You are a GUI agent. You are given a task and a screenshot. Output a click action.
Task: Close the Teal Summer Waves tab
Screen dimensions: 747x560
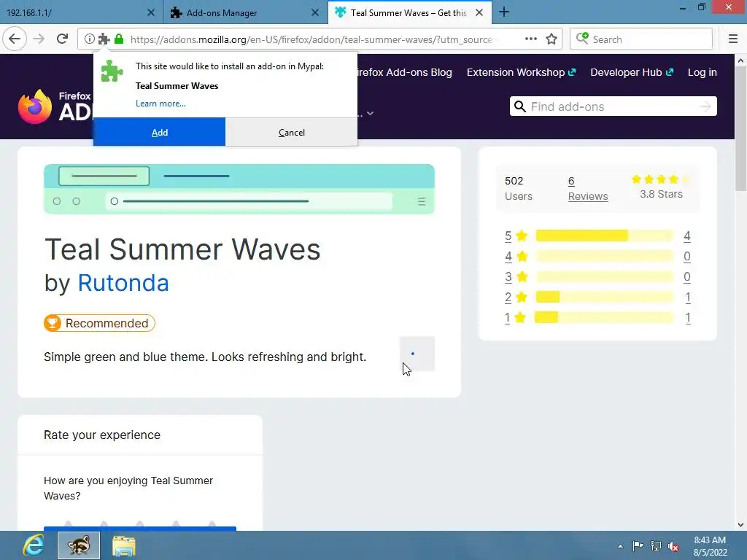click(479, 12)
